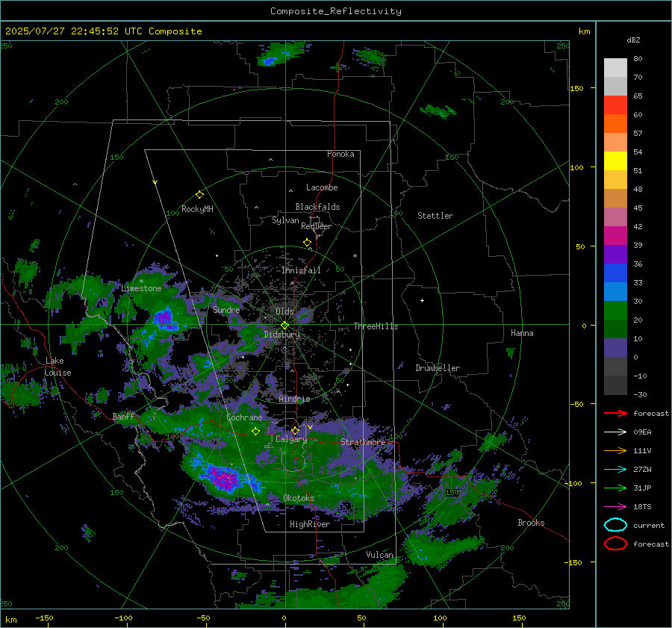
Task: Select the Limestone label
Action: click(141, 288)
